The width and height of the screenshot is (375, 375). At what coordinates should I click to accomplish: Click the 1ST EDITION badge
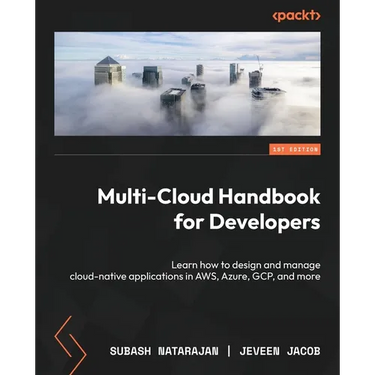pos(295,149)
